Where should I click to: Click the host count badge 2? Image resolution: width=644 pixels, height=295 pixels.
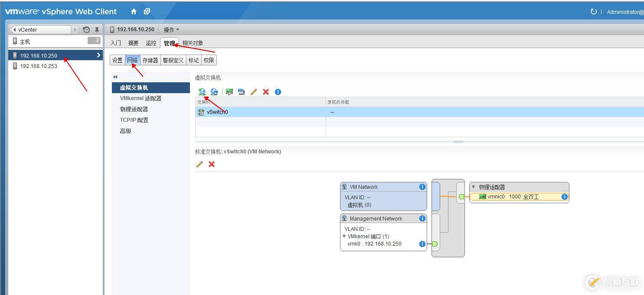click(x=94, y=41)
